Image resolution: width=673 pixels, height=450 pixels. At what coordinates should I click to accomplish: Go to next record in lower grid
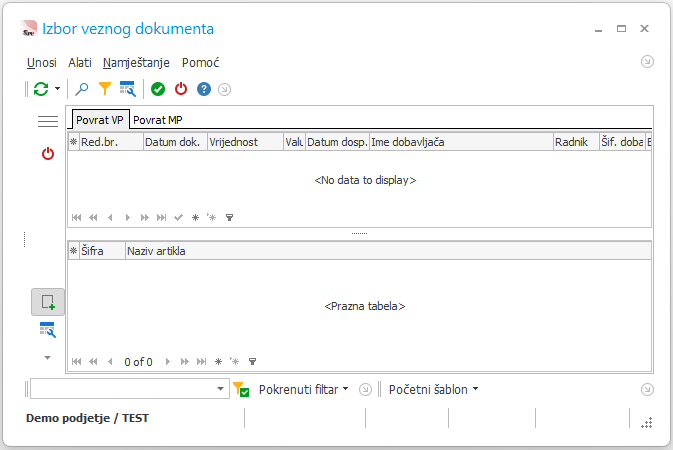click(168, 362)
